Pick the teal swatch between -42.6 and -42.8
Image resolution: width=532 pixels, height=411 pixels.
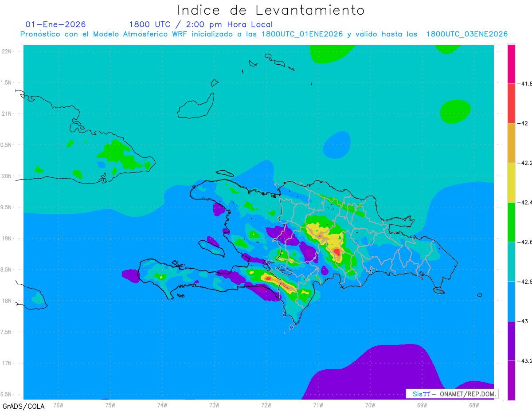click(511, 262)
